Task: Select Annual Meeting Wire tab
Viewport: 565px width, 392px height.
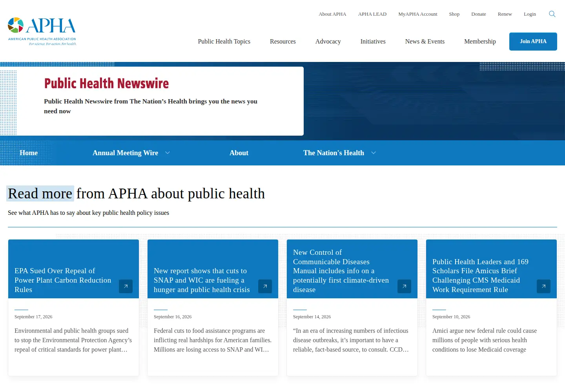Action: [126, 153]
